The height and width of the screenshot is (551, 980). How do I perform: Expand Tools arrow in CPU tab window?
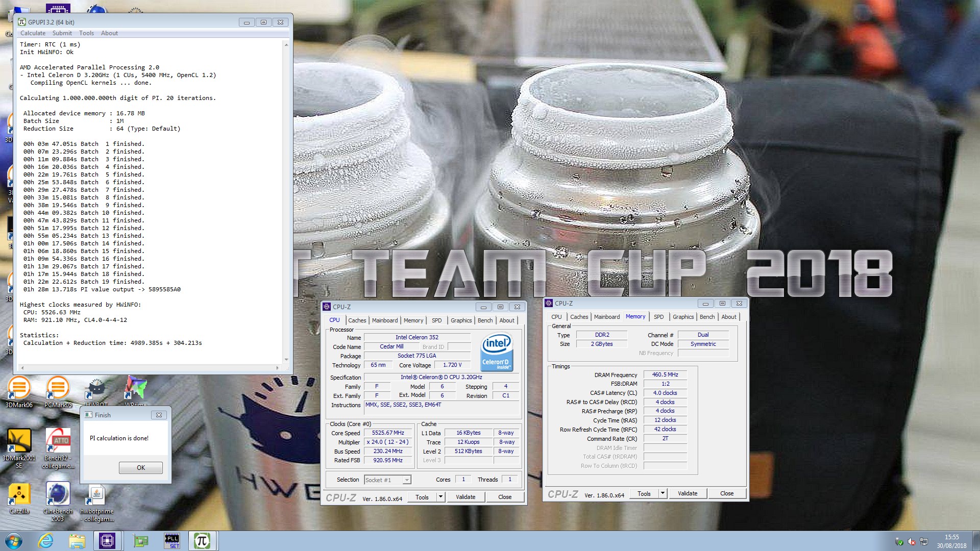[x=440, y=497]
